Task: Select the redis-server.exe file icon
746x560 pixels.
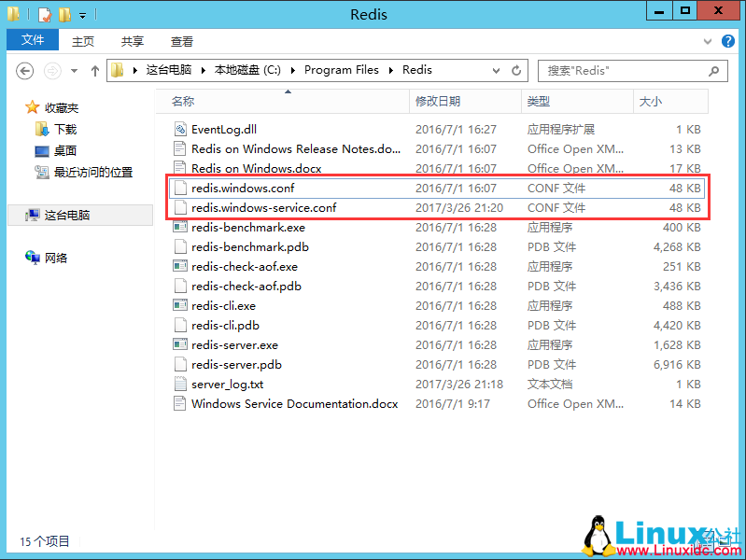Action: (180, 345)
